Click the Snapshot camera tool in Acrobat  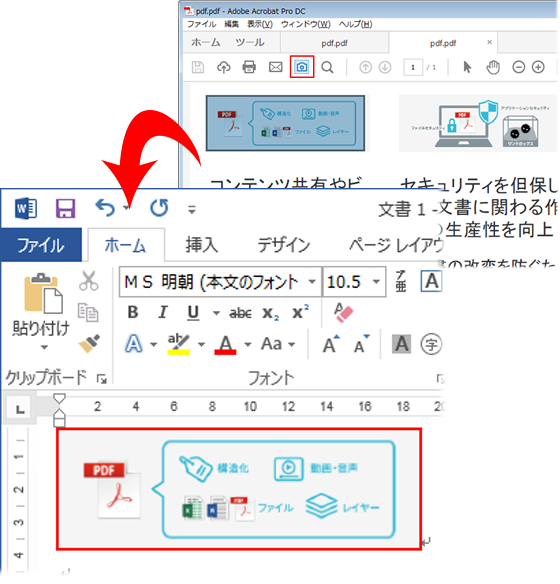tap(302, 67)
